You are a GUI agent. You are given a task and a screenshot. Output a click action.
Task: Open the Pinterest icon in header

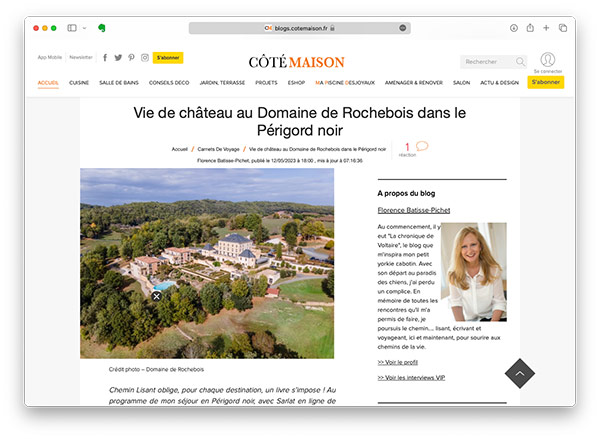click(x=131, y=57)
